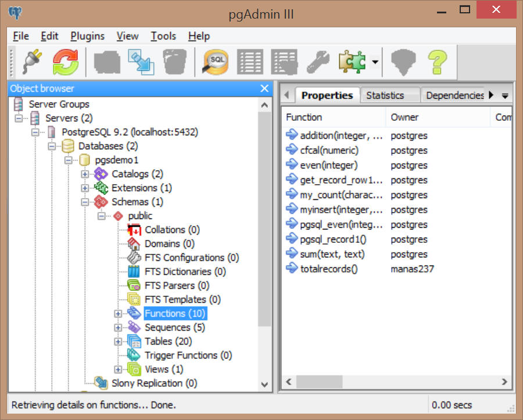
Task: Close the Object browser panel
Action: coord(264,88)
